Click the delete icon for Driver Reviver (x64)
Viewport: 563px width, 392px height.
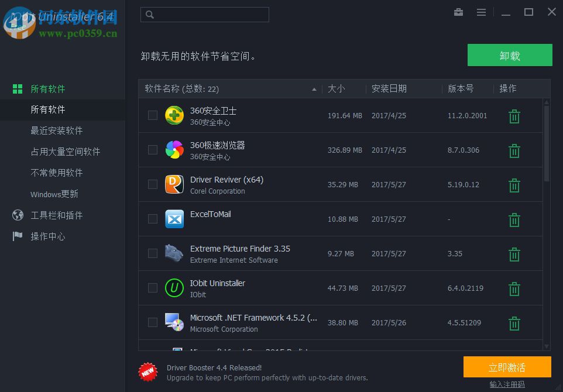tap(514, 185)
